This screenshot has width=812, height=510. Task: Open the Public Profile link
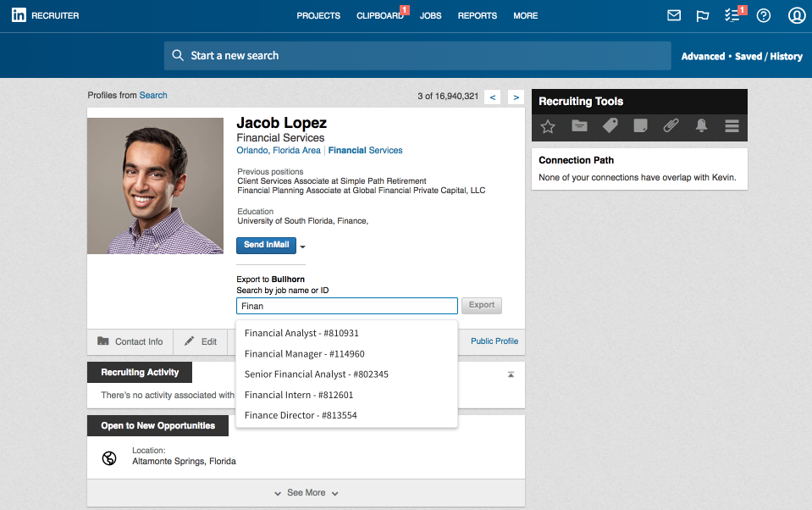coord(494,341)
